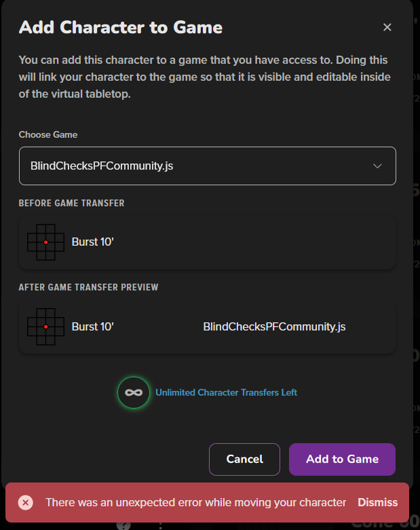Dismiss the unexpected error notification

coord(377,502)
